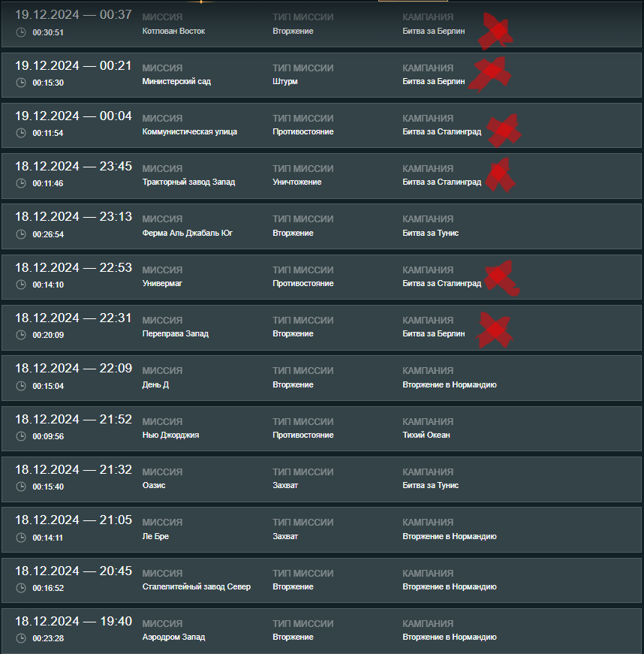This screenshot has height=654, width=644.
Task: Select the Нью Джорджия mission name
Action: tap(170, 435)
